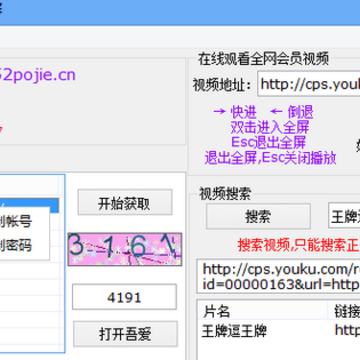Open the 52pojie.cn purple link
The width and height of the screenshot is (360, 360).
[x=38, y=75]
